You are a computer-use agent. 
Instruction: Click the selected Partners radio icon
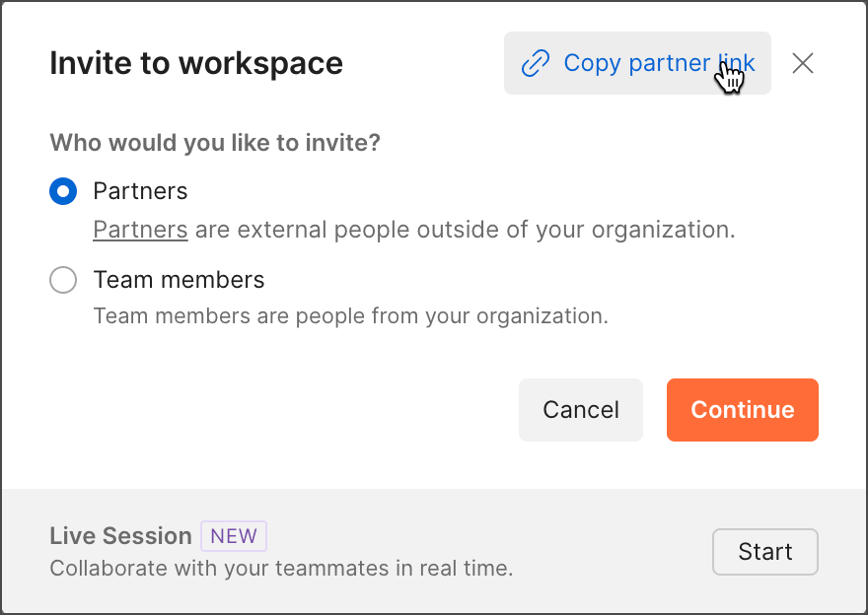(x=63, y=191)
